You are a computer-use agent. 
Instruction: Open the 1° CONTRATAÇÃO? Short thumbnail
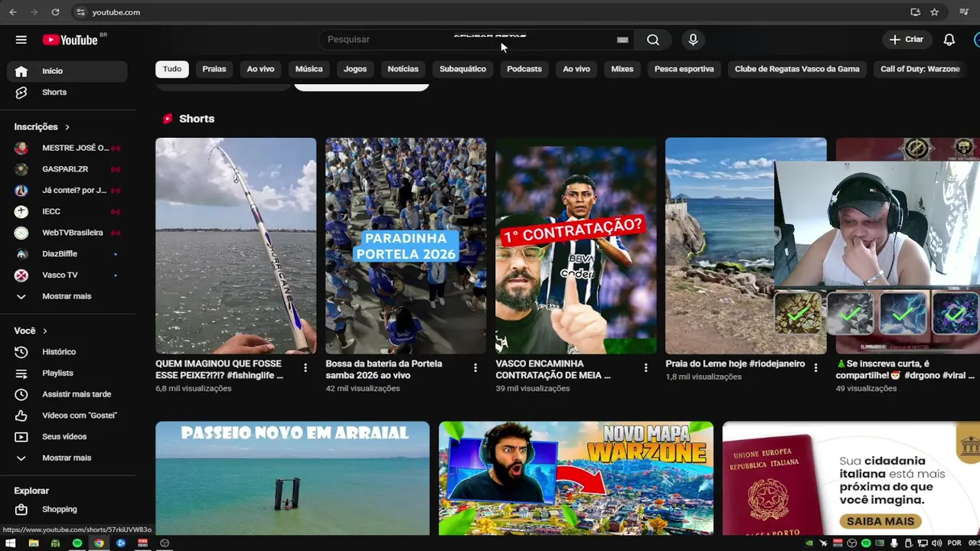click(576, 246)
